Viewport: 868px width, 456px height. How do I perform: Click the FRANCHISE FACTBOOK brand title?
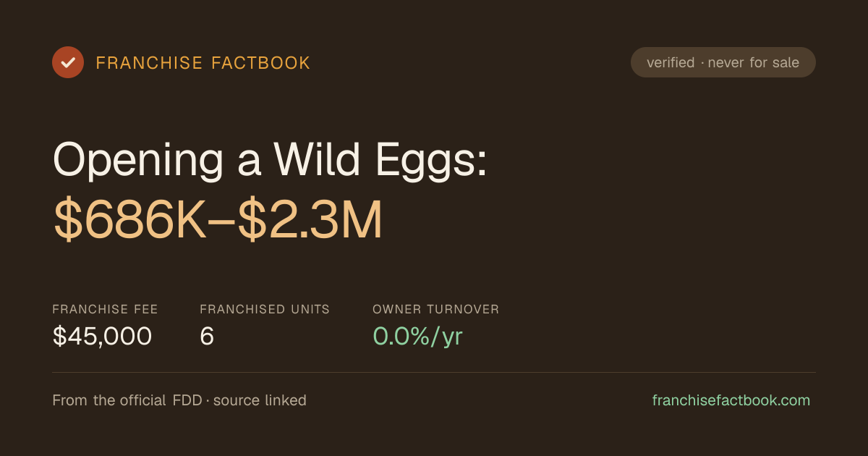[x=203, y=63]
